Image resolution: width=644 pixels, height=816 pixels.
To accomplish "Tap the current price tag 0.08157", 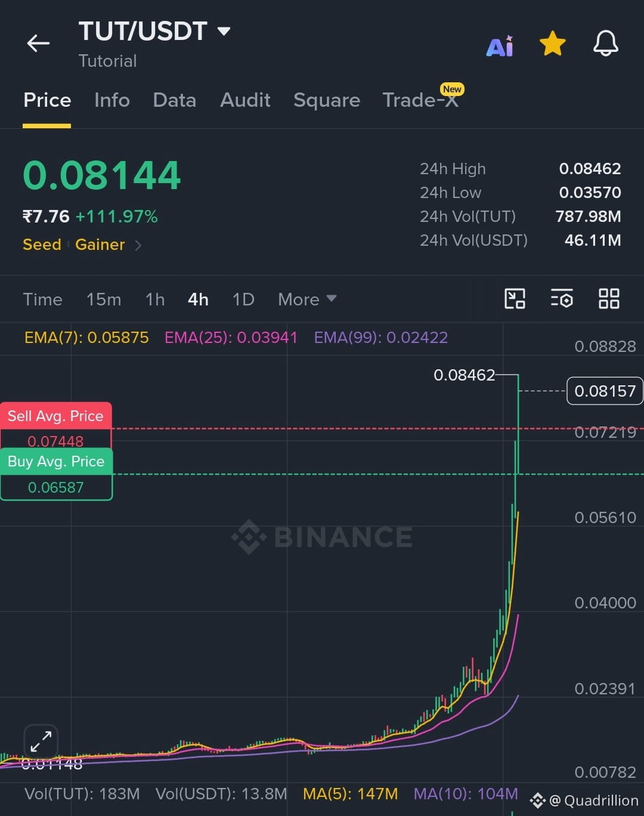I will [x=605, y=391].
